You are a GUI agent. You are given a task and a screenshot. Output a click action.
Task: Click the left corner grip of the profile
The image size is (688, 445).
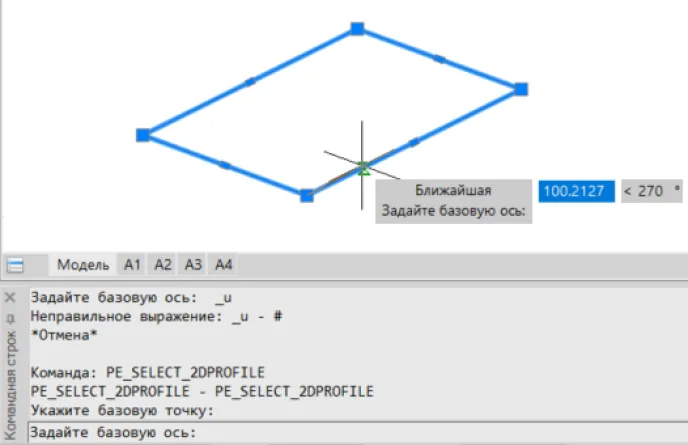point(143,134)
